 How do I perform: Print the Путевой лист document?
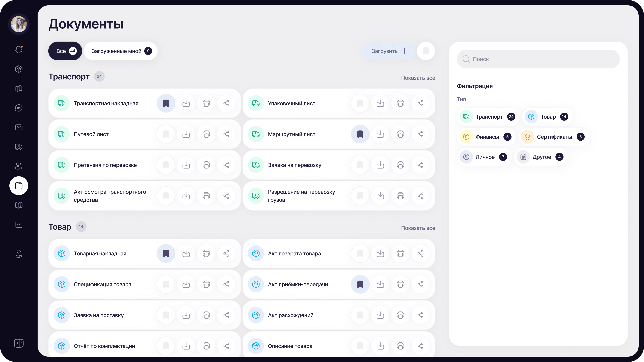tap(206, 134)
